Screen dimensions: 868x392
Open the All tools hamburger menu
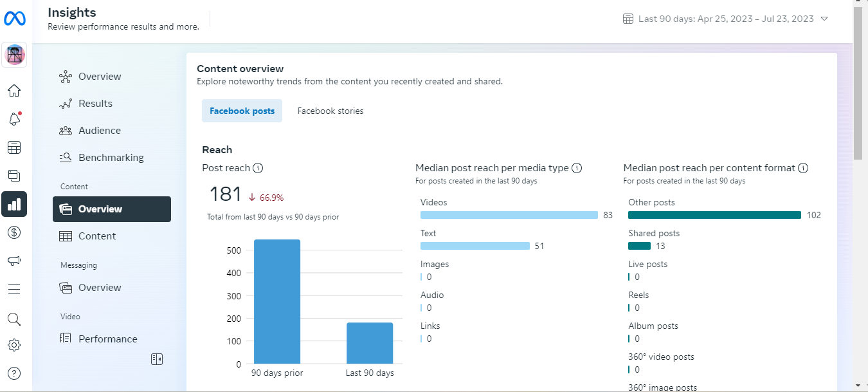(x=14, y=289)
